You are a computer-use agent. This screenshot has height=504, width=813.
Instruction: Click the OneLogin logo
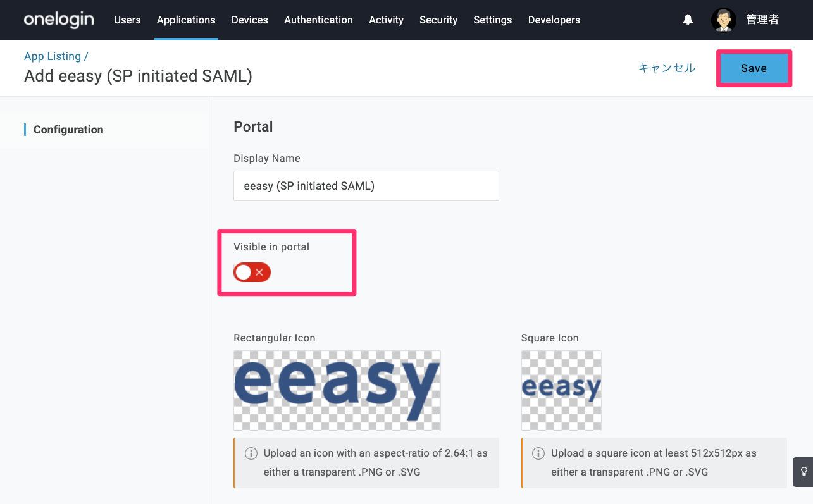[59, 20]
